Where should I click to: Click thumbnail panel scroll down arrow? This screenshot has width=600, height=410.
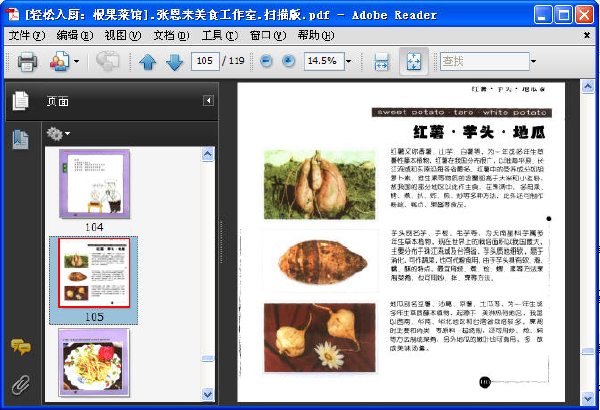[207, 394]
